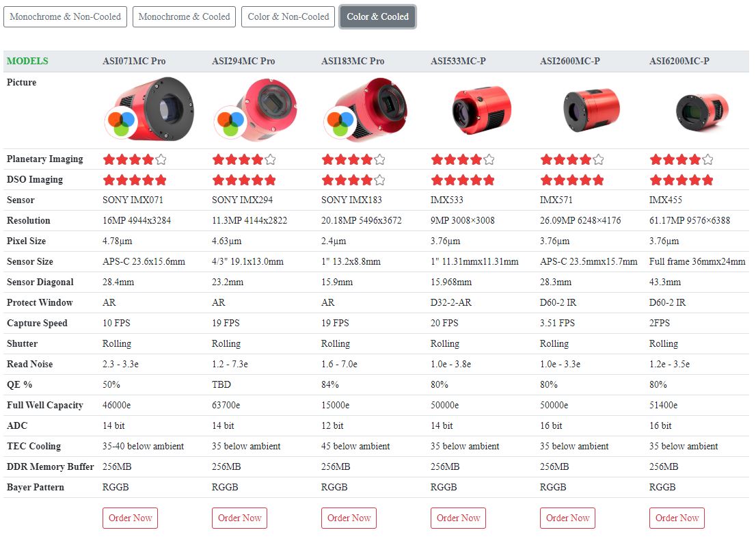Click ASI294MC Pro DSO Imaging star rating
The image size is (756, 541).
pyautogui.click(x=244, y=180)
